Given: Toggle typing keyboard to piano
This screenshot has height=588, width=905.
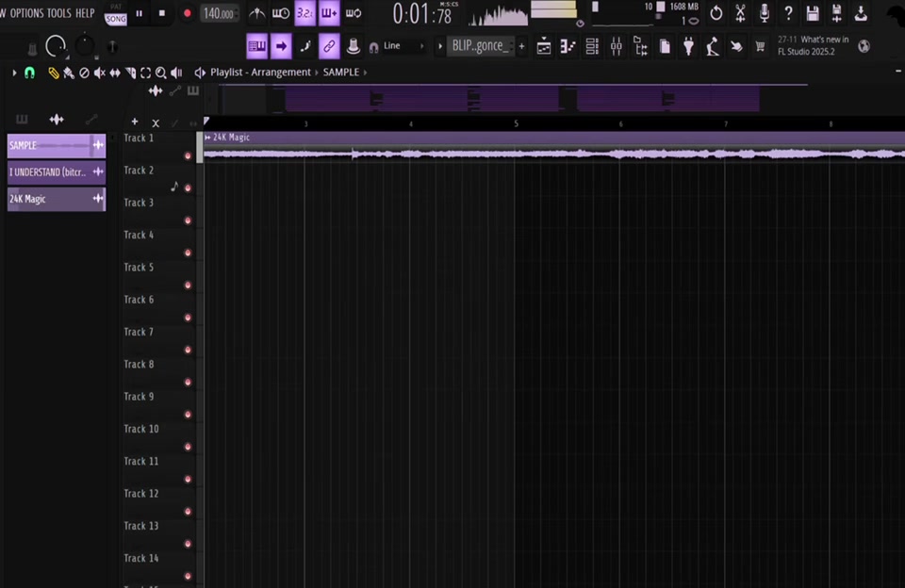Looking at the screenshot, I should click(256, 47).
